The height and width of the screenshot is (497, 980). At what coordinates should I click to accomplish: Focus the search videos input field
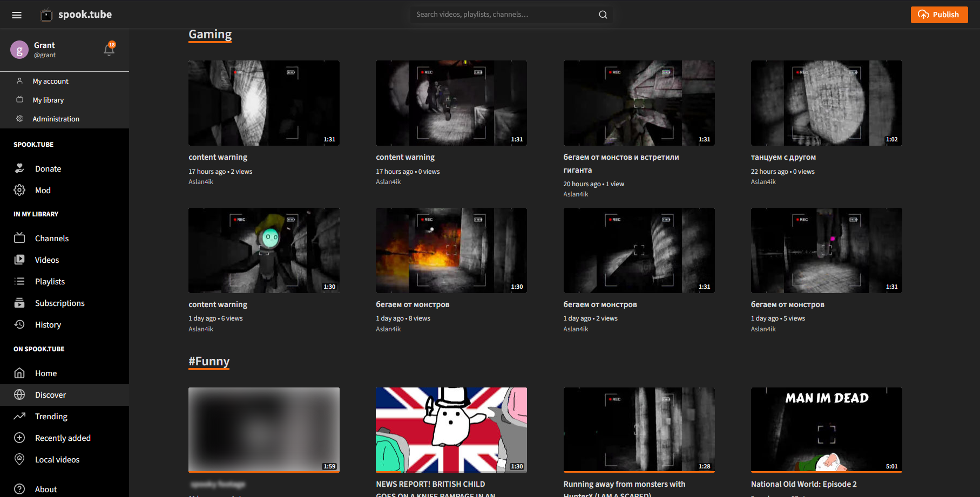click(502, 15)
